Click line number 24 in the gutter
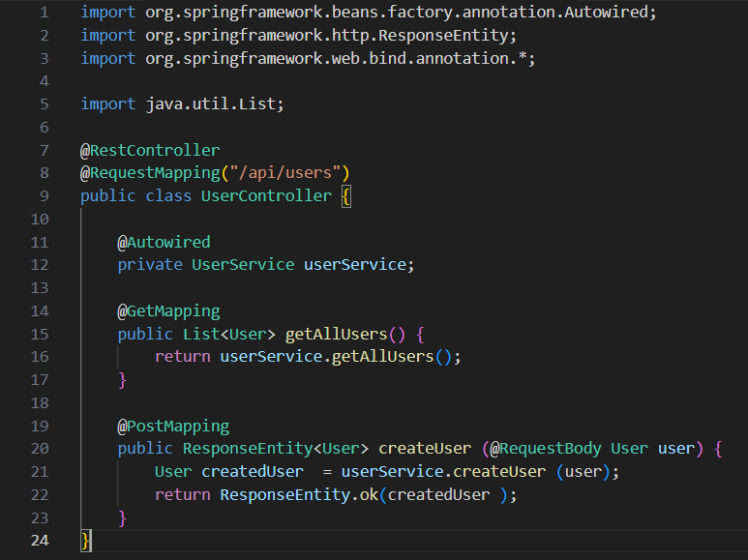The image size is (748, 560). 40,540
